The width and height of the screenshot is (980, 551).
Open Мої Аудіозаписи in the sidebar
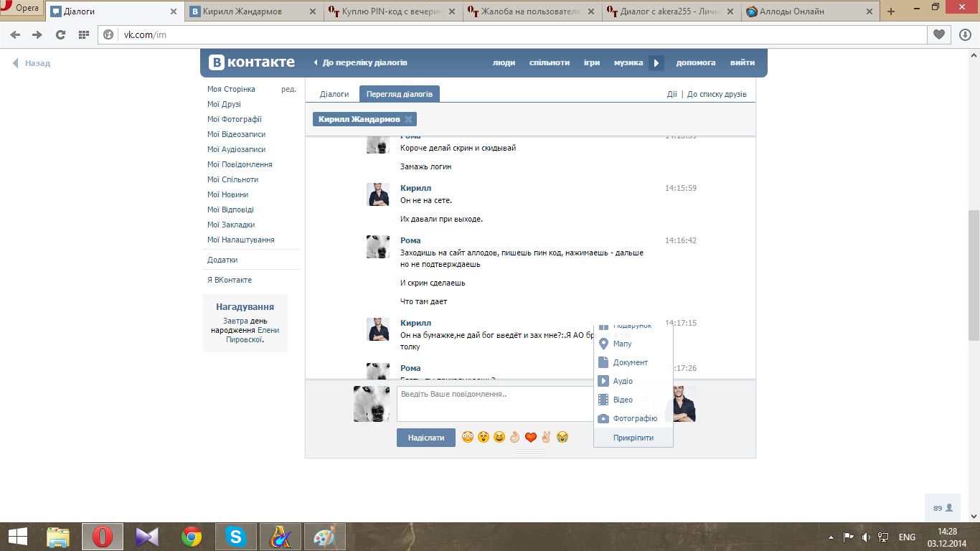tap(237, 149)
